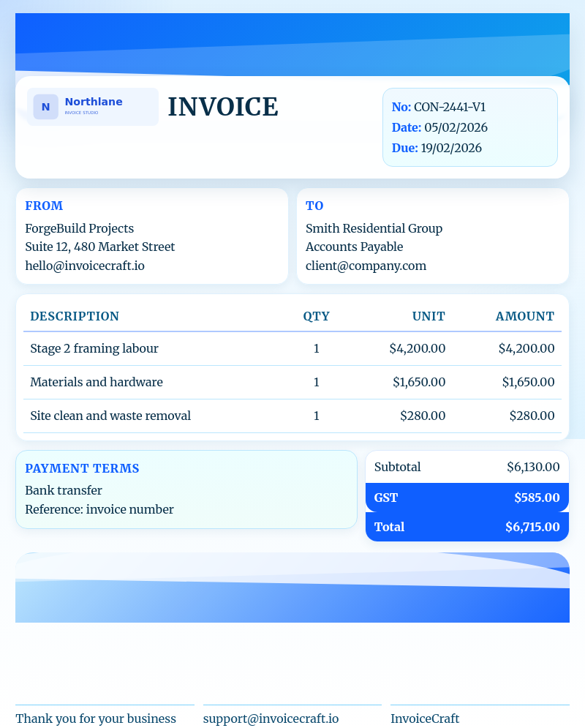Select the Materials and hardware item
The width and height of the screenshot is (585, 728).
tap(97, 382)
